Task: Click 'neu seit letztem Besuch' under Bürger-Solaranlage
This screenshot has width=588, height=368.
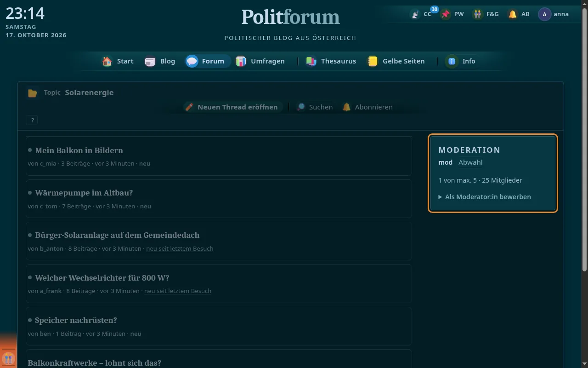Action: 180,249
